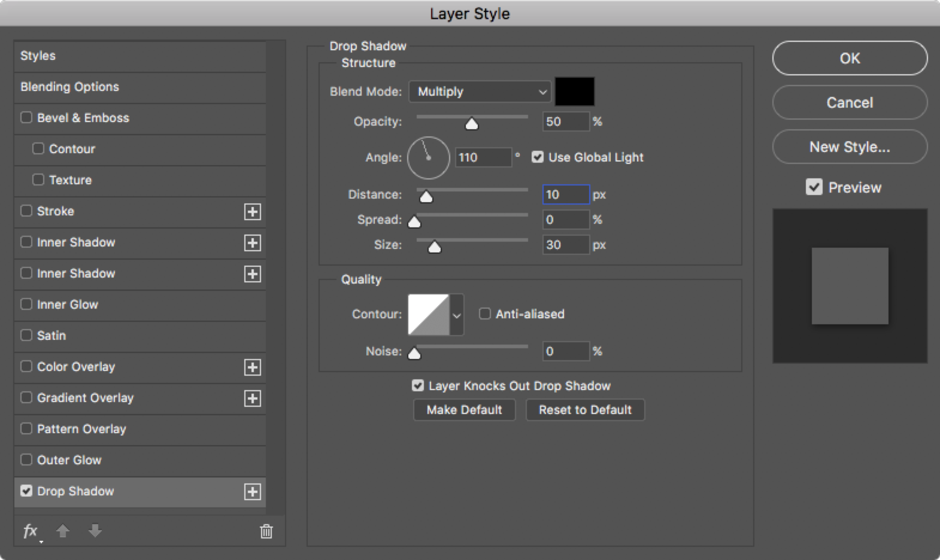
Task: Enable the Inner Glow checkbox
Action: (26, 304)
